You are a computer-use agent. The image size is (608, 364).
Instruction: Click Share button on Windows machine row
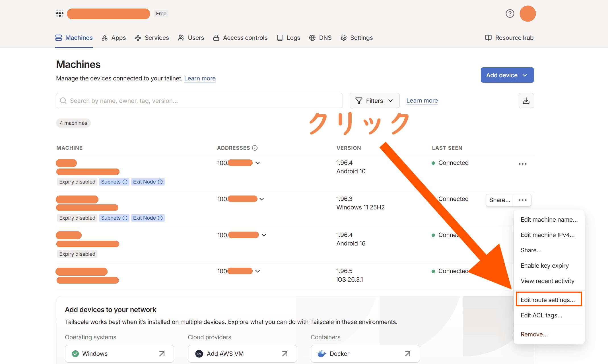pyautogui.click(x=500, y=200)
